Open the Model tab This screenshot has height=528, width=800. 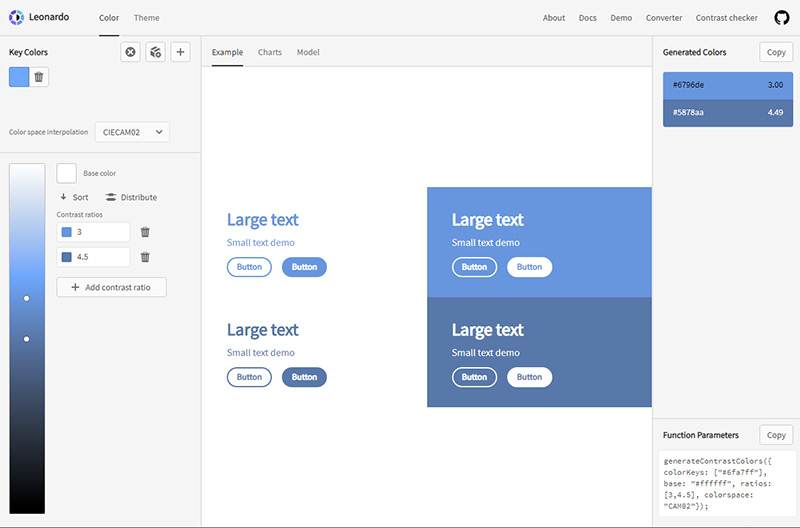[x=308, y=52]
